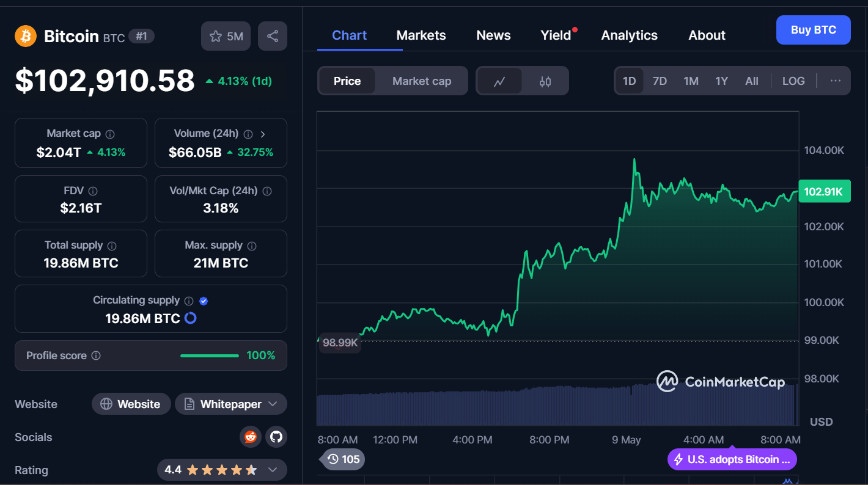Open Market cap info tooltip icon

click(x=110, y=134)
